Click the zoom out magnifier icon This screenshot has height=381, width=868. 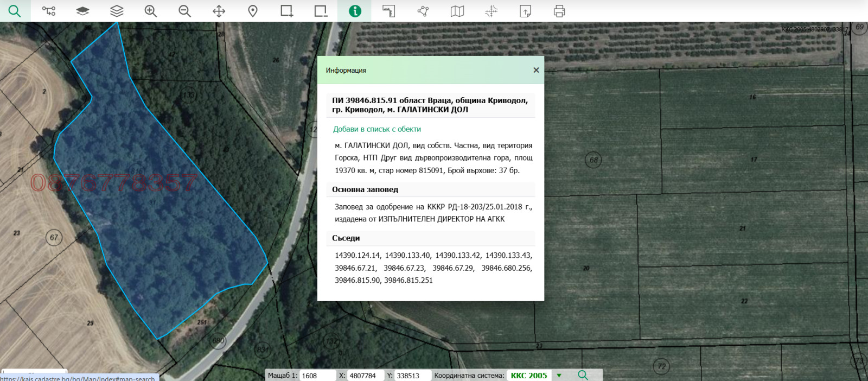(x=185, y=11)
